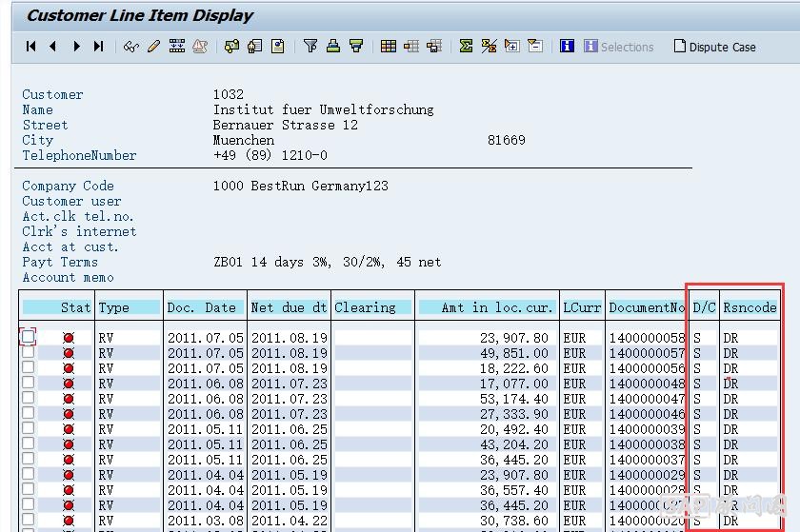Select checkbox for the 49,851.00 row
This screenshot has height=532, width=800.
coord(29,352)
